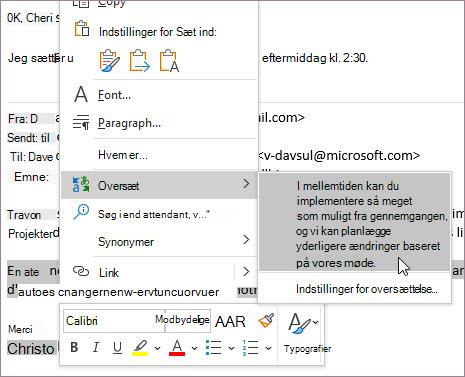465x377 pixels.
Task: Click the Font letter A icon
Action: (81, 95)
